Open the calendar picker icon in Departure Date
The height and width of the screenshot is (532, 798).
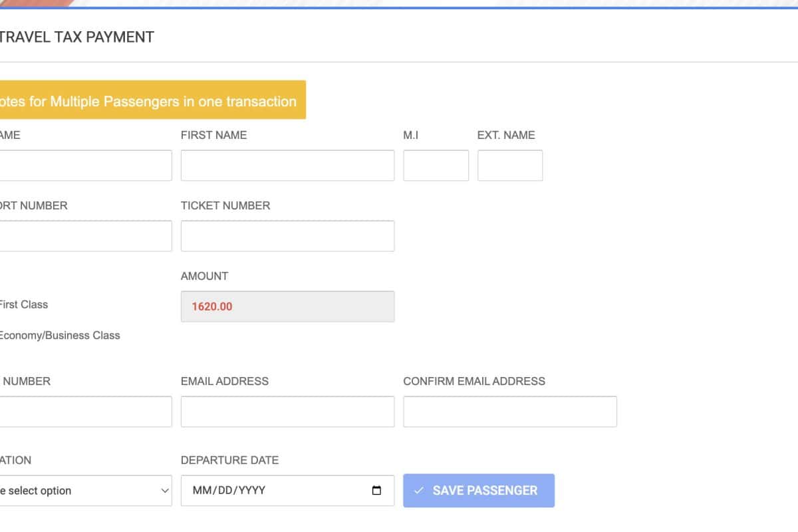(x=376, y=491)
